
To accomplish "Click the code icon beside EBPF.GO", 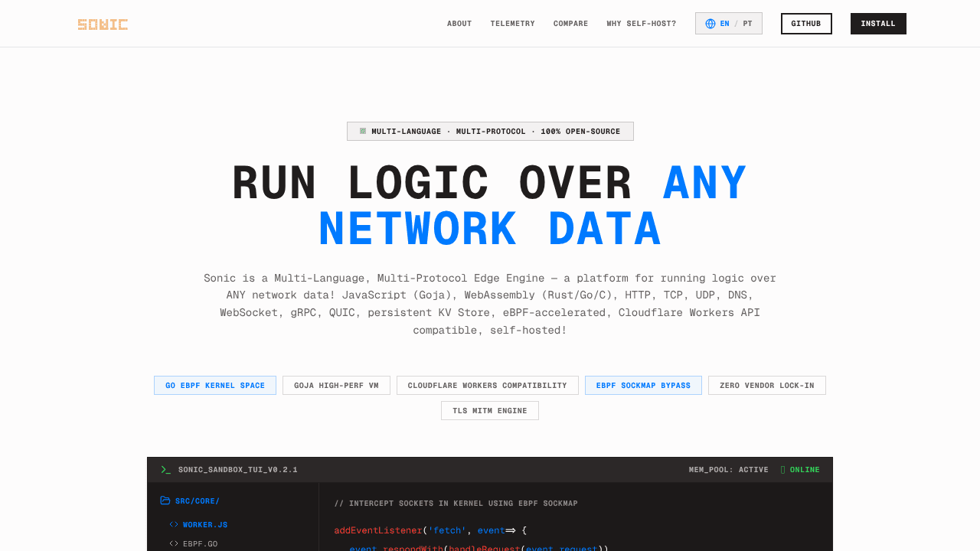I will click(174, 544).
